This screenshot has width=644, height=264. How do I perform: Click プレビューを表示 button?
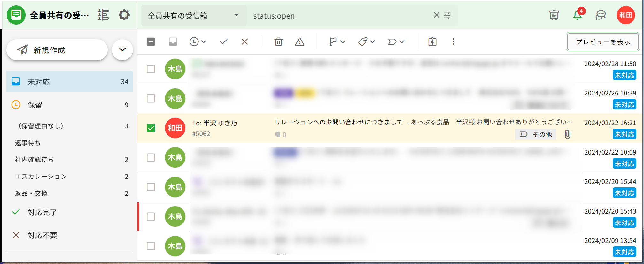pyautogui.click(x=603, y=42)
